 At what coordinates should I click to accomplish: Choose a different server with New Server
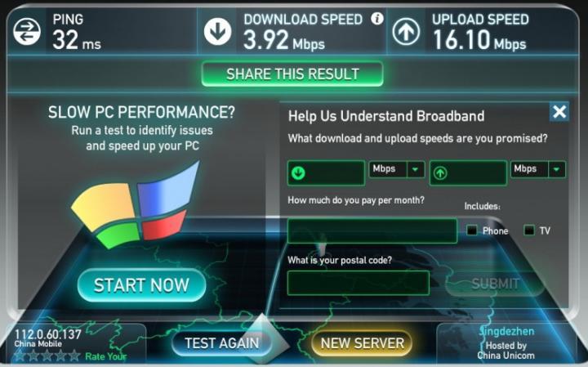click(x=363, y=343)
